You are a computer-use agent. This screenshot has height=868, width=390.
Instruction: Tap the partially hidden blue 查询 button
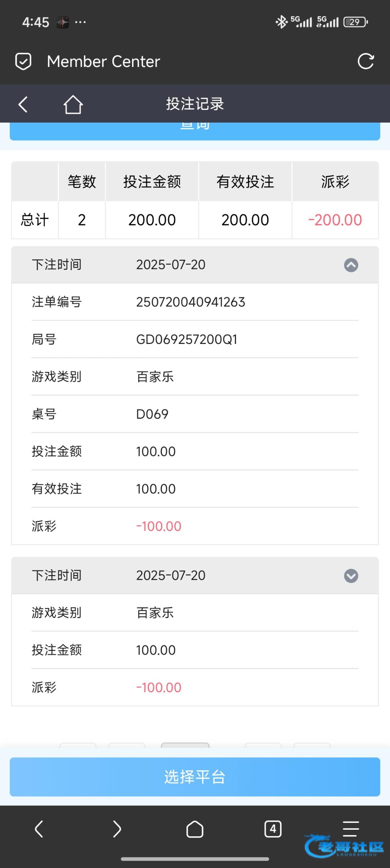pyautogui.click(x=195, y=131)
